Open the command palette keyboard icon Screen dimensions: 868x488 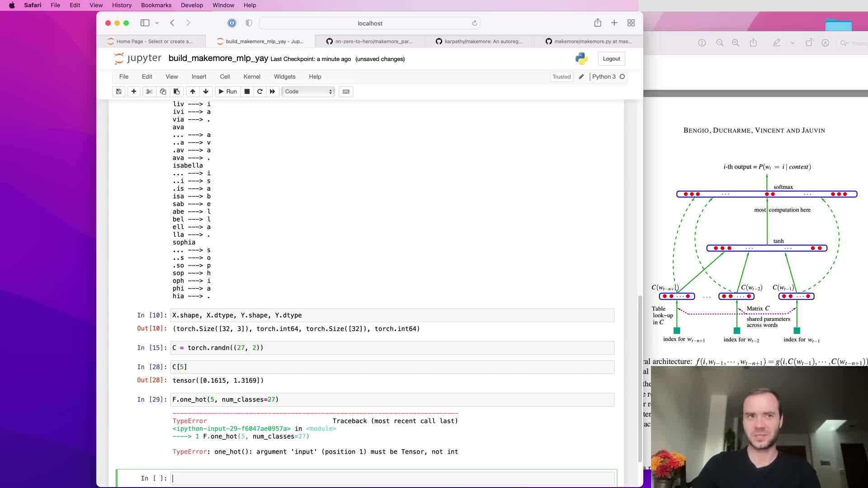click(x=346, y=92)
